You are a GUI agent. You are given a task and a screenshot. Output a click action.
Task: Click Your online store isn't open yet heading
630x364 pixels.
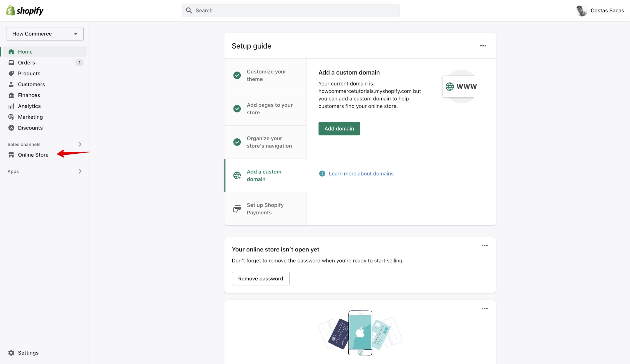pyautogui.click(x=276, y=249)
